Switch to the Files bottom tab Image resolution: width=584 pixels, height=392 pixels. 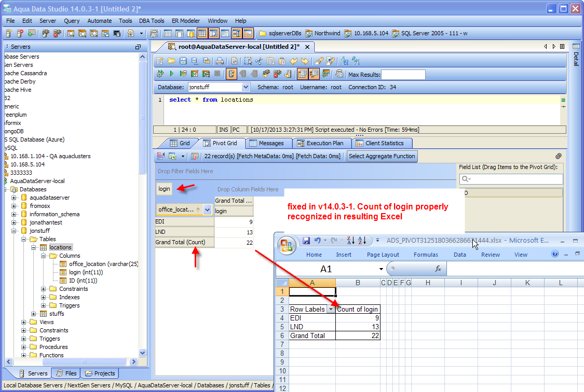coord(66,373)
